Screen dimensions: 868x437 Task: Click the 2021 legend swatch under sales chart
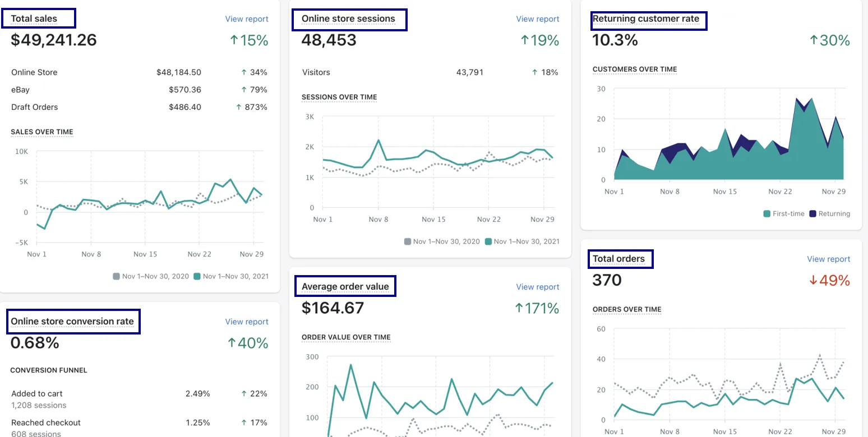tap(197, 276)
